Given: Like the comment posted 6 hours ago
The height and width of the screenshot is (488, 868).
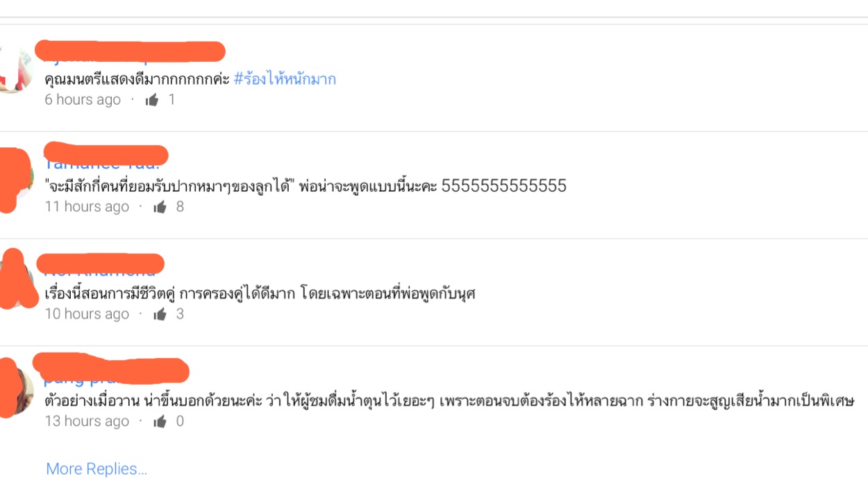Looking at the screenshot, I should pyautogui.click(x=152, y=100).
